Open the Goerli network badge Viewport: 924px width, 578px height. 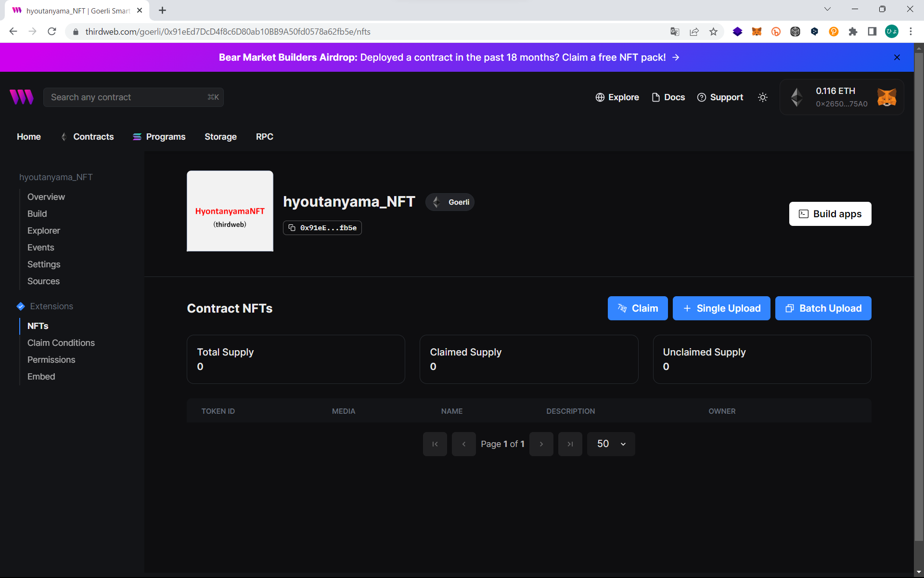click(450, 202)
